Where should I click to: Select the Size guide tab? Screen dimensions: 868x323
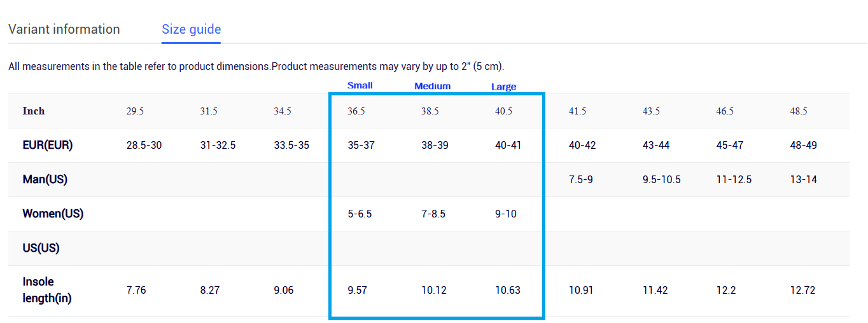point(191,29)
